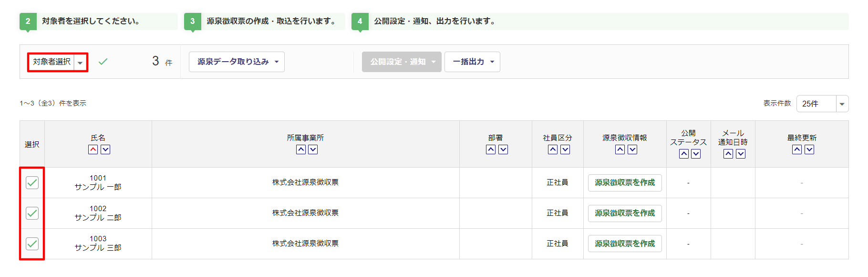Sort 社員区分 column ascending
This screenshot has height=277, width=868.
[x=553, y=149]
